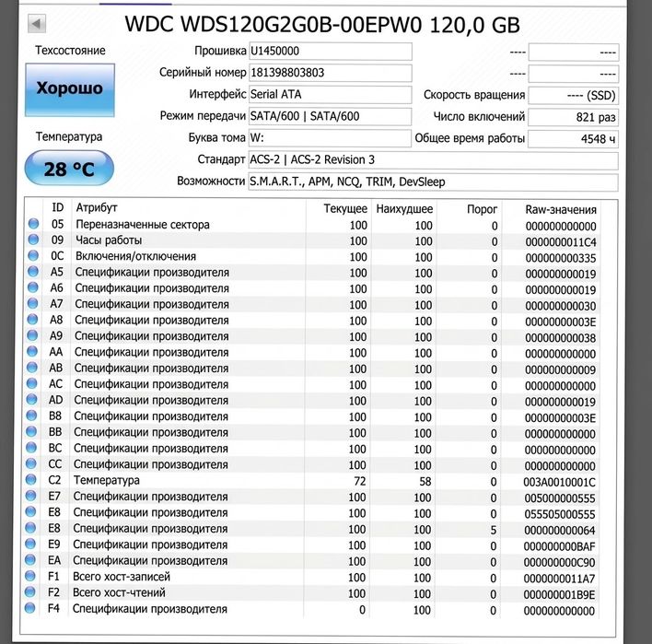Select the Часы работы attribute name

[x=109, y=240]
